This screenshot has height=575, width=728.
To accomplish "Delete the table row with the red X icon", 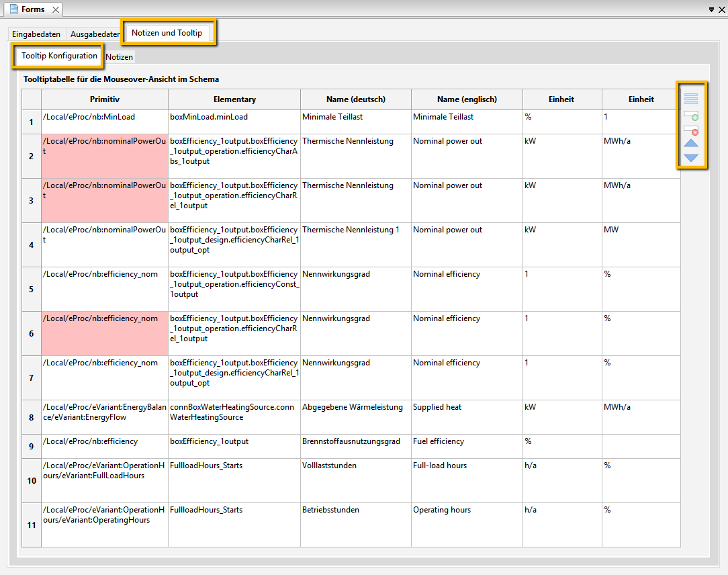I will (x=691, y=130).
